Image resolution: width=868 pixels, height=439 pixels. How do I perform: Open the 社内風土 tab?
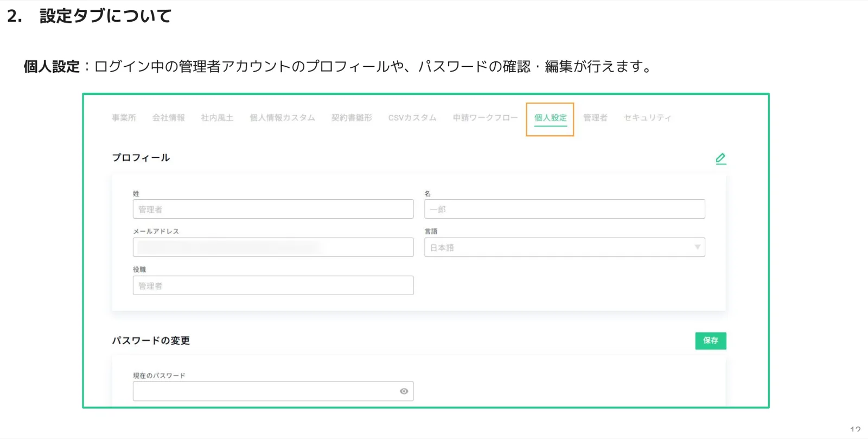pyautogui.click(x=217, y=118)
